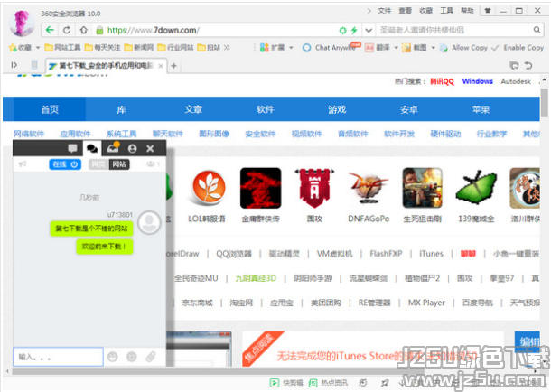Click the skin shirt icon in title bar
Image resolution: width=551 pixels, height=392 pixels.
coord(488,11)
